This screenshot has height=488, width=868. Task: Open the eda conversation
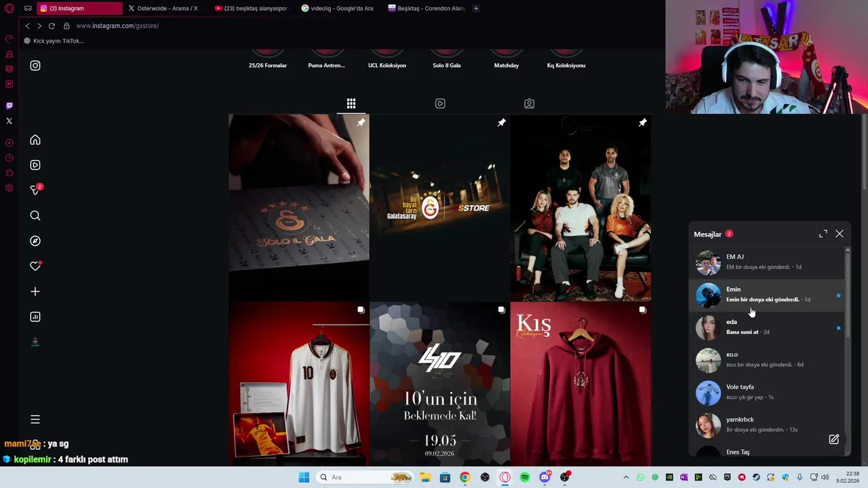(768, 327)
